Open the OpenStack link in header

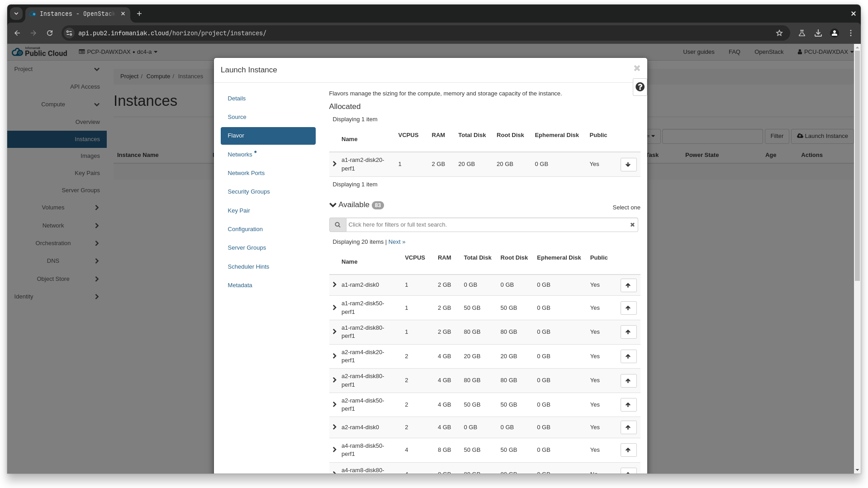tap(768, 52)
